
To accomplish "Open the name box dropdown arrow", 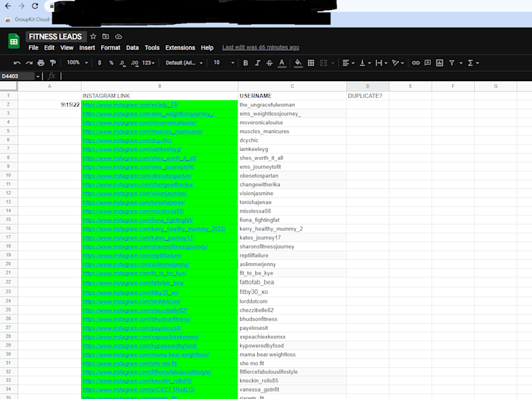I will 38,76.
